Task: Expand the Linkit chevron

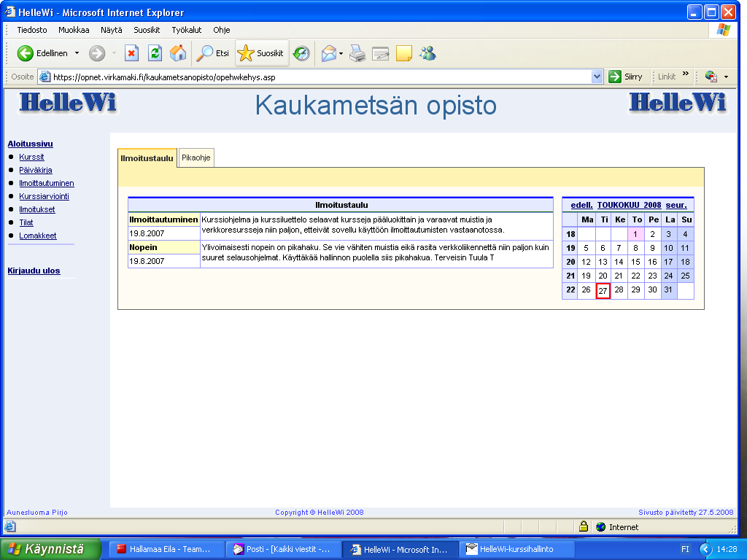Action: click(686, 74)
